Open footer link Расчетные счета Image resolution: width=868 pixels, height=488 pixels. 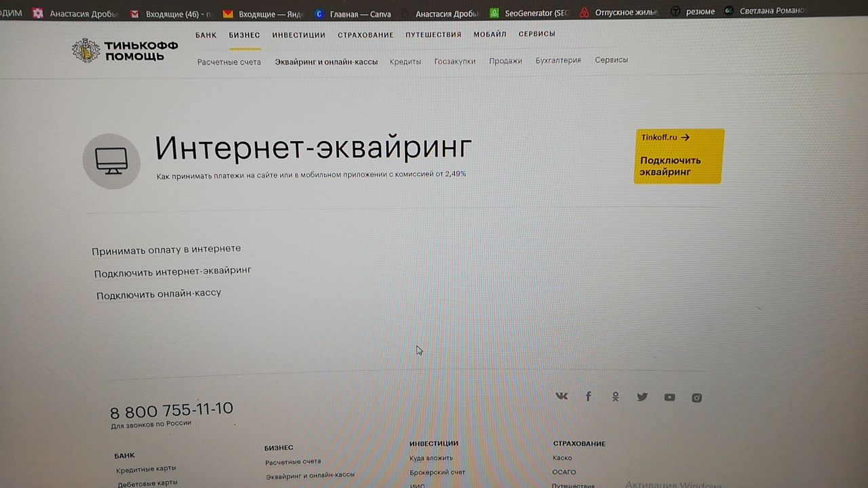click(x=293, y=462)
